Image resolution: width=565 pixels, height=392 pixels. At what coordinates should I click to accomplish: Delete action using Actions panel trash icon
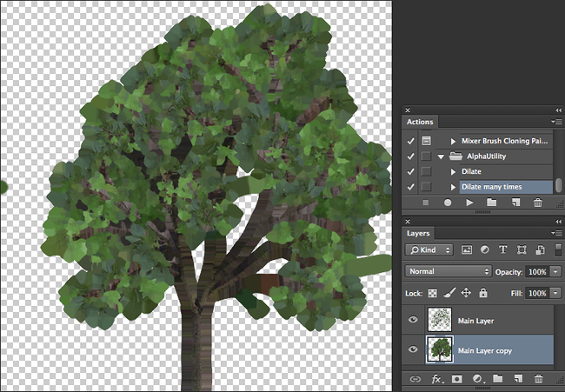pyautogui.click(x=537, y=203)
